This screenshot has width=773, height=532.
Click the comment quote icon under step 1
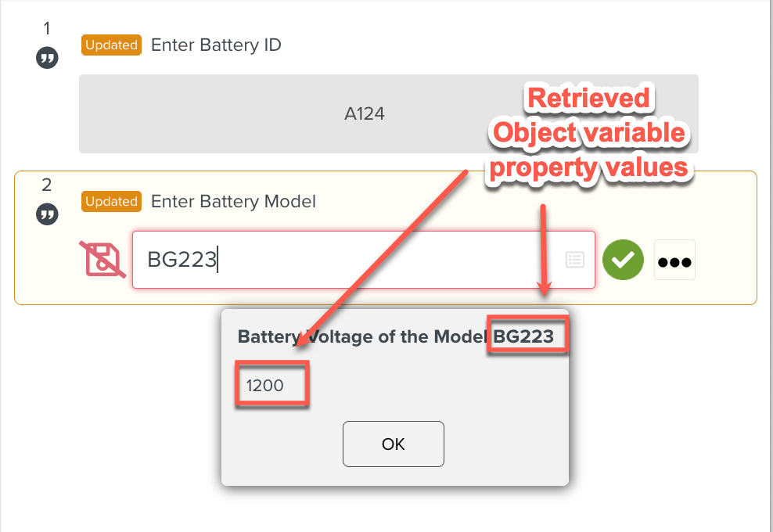tap(47, 59)
